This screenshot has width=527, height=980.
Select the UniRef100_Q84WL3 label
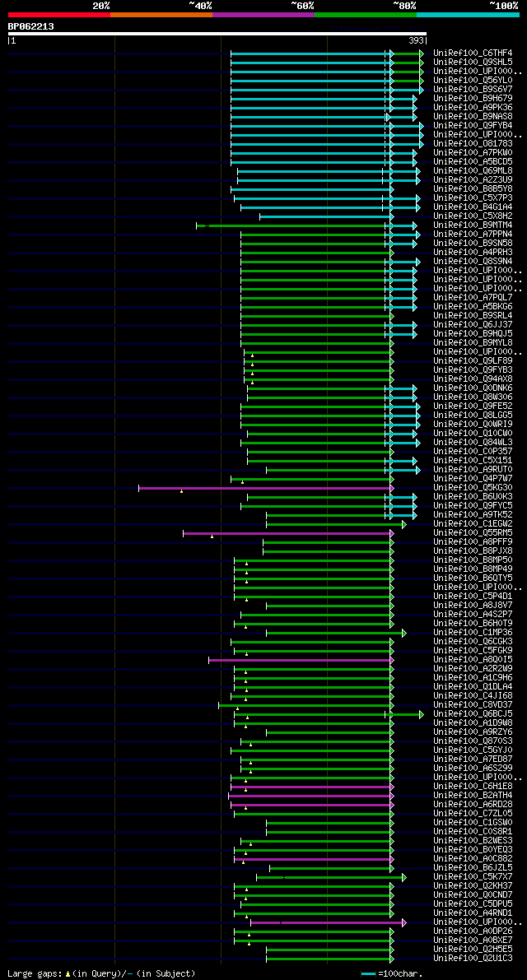coord(473,443)
